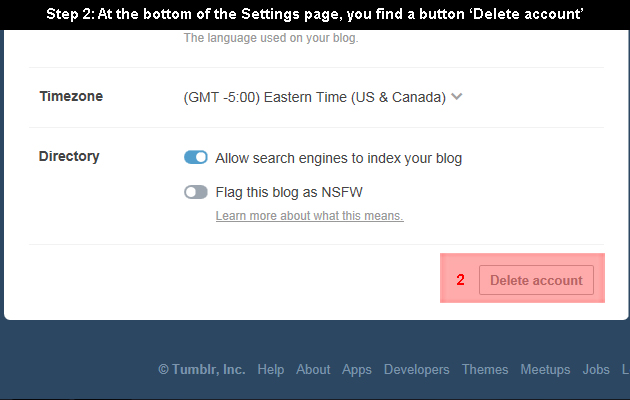This screenshot has width=630, height=400.
Task: Browse Themes from the footer
Action: tap(485, 369)
